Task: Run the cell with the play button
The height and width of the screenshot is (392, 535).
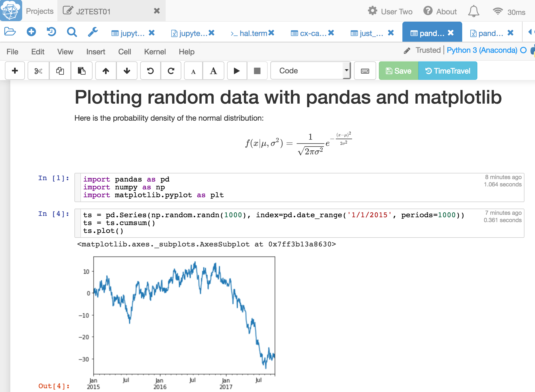Action: (x=237, y=71)
